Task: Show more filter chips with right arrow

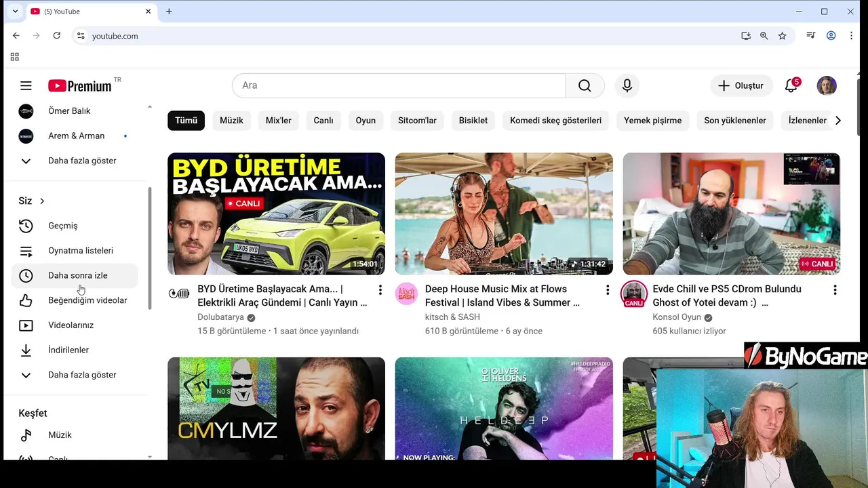Action: click(838, 121)
